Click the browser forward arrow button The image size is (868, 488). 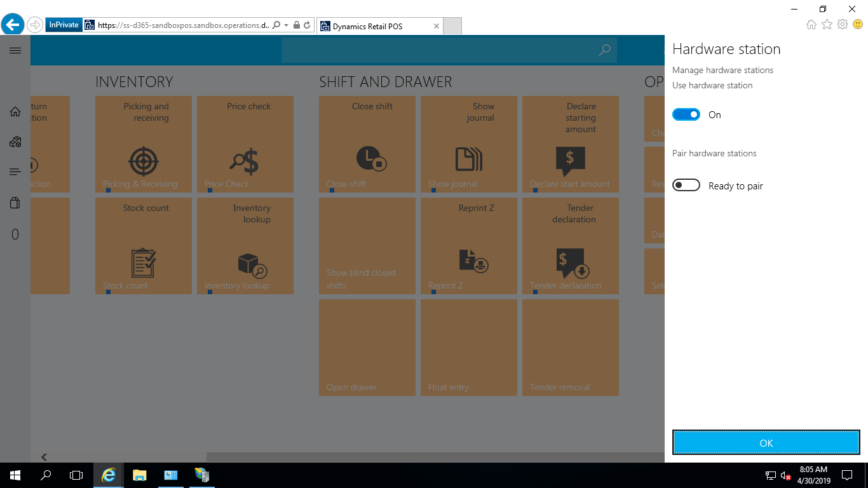(x=34, y=25)
